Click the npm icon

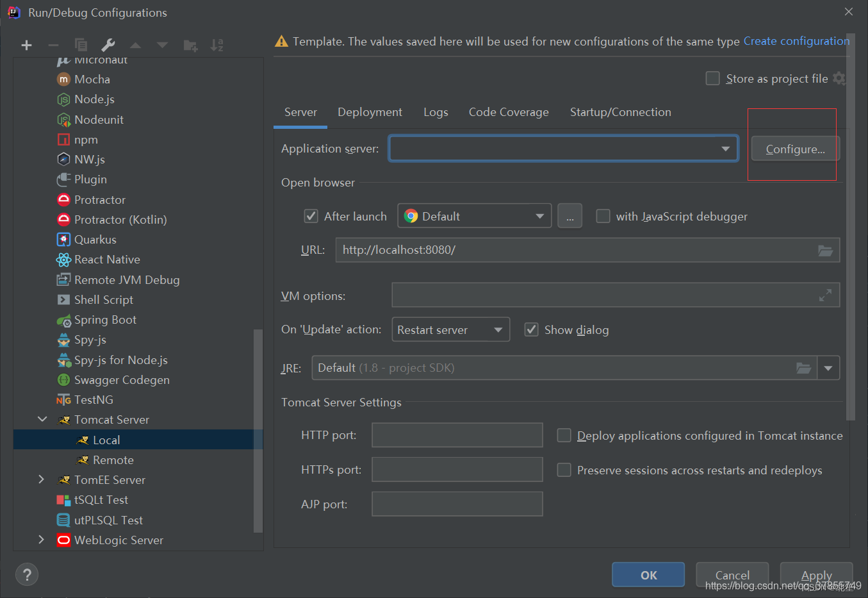63,140
